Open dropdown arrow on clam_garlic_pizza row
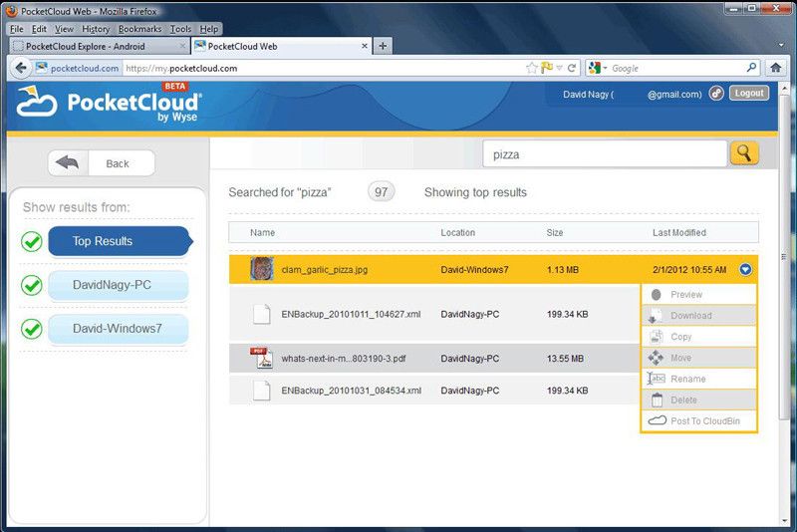 (745, 269)
